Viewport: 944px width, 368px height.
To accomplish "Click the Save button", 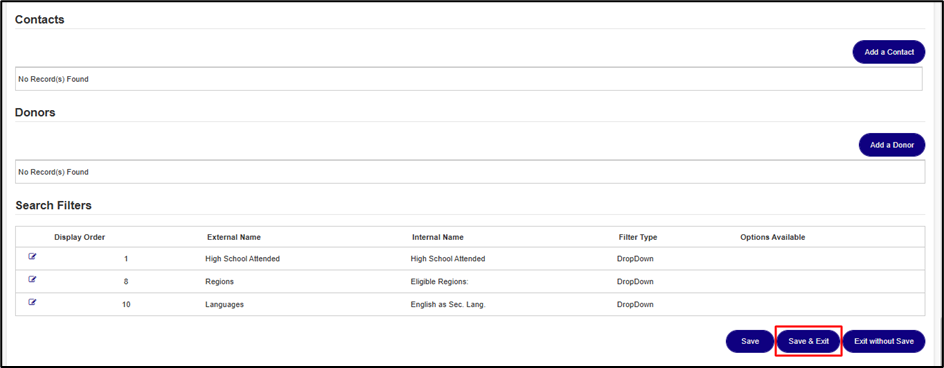I will pos(750,341).
